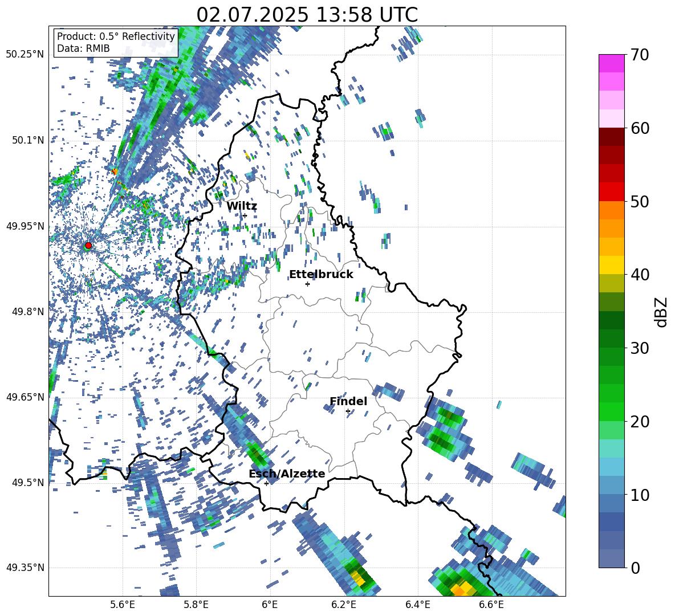Click the 40 tick label on colorbar
This screenshot has width=675, height=616.
[x=640, y=275]
